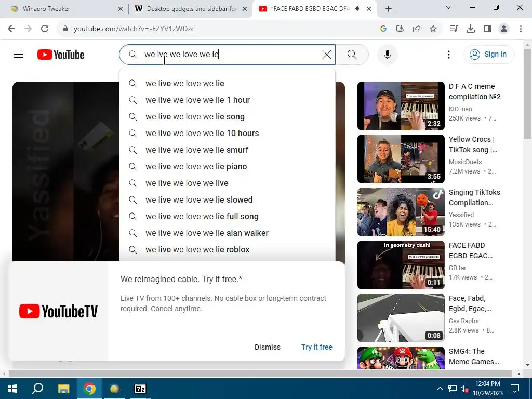The height and width of the screenshot is (399, 532).
Task: Close the Desktop gadgets tab
Action: click(x=245, y=9)
